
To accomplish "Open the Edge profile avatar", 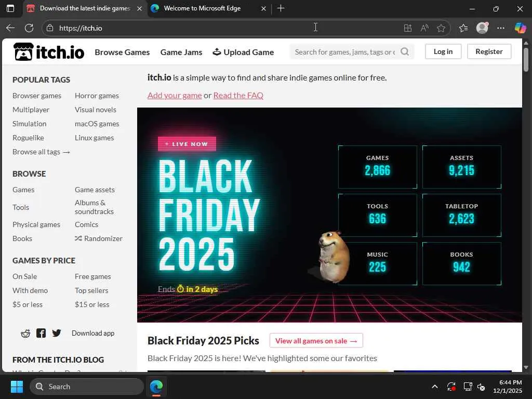I will click(482, 28).
